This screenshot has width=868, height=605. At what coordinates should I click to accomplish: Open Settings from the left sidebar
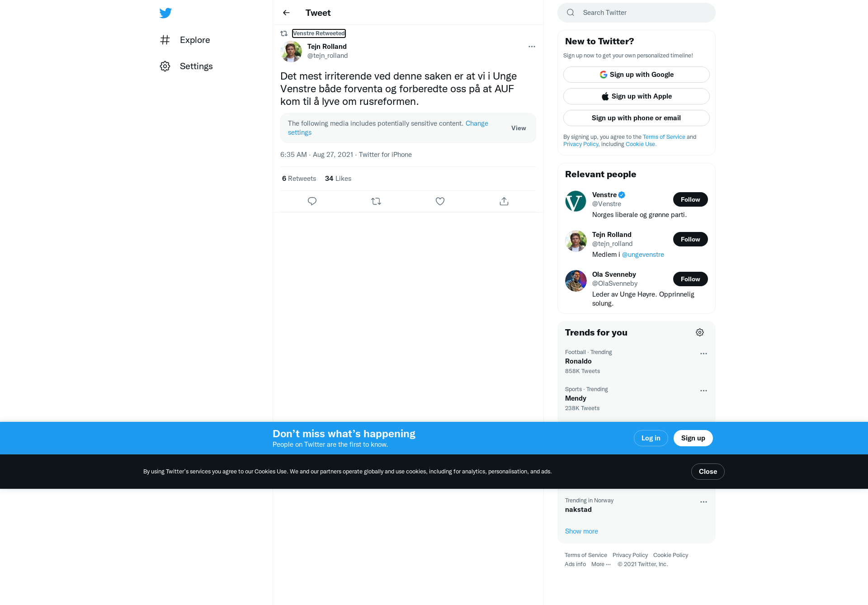click(x=186, y=66)
